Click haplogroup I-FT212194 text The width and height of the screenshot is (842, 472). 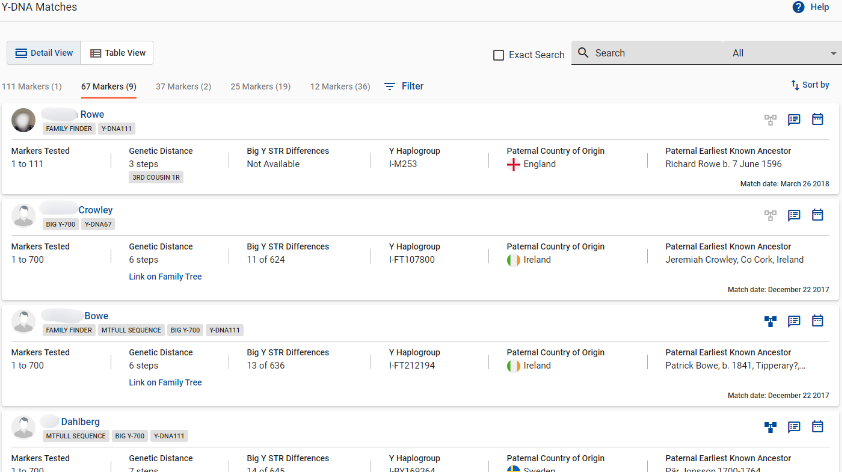[x=412, y=365]
